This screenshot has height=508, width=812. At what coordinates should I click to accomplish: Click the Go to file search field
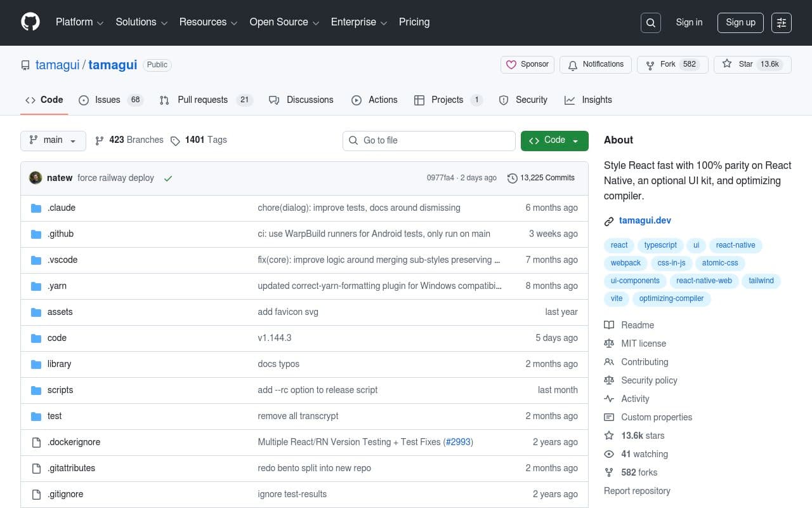click(x=429, y=141)
